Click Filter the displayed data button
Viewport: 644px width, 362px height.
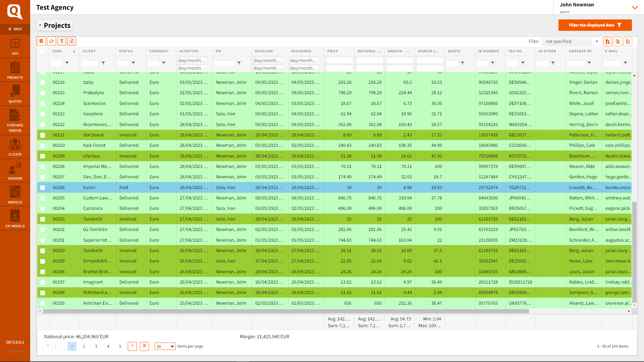pos(595,25)
